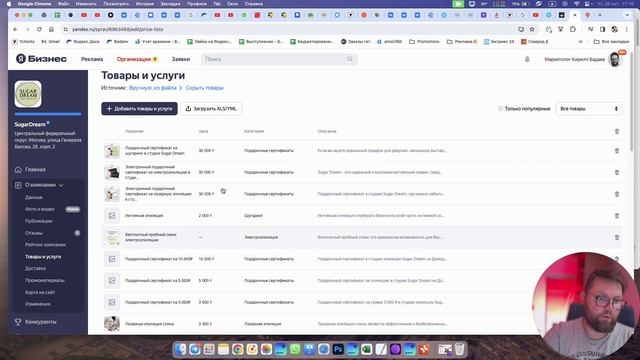Click the browser back arrow
Image resolution: width=640 pixels, height=360 pixels.
coord(16,29)
